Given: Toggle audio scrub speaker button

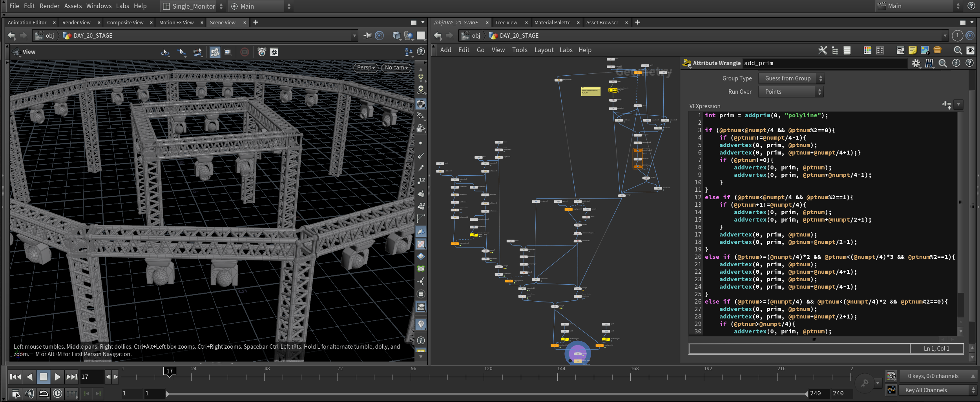Looking at the screenshot, I should 29,393.
